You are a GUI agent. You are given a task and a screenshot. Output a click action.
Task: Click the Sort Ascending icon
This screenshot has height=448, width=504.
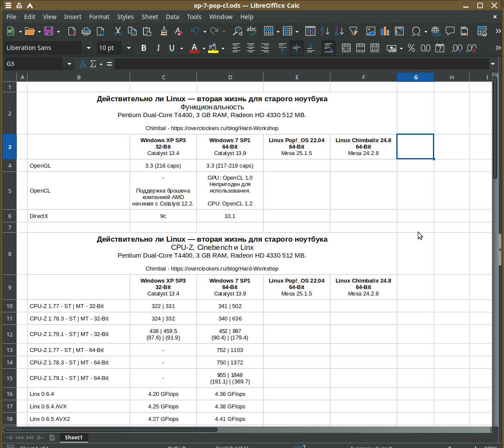(x=325, y=31)
